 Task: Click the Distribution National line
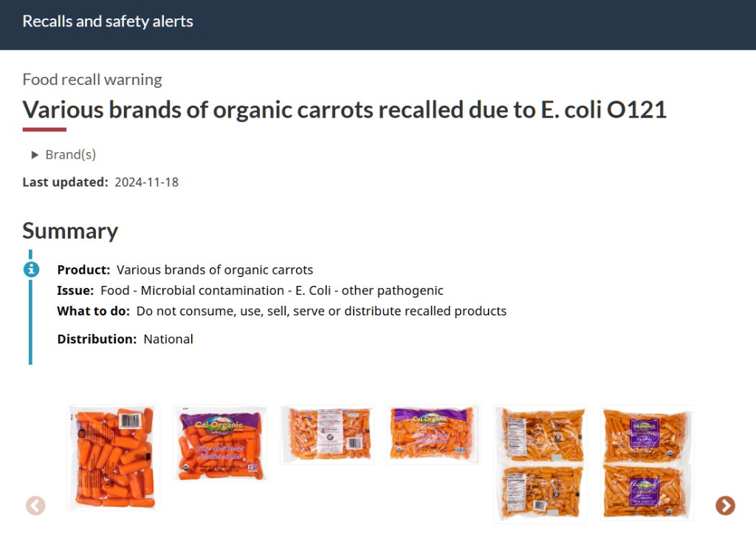pyautogui.click(x=126, y=339)
